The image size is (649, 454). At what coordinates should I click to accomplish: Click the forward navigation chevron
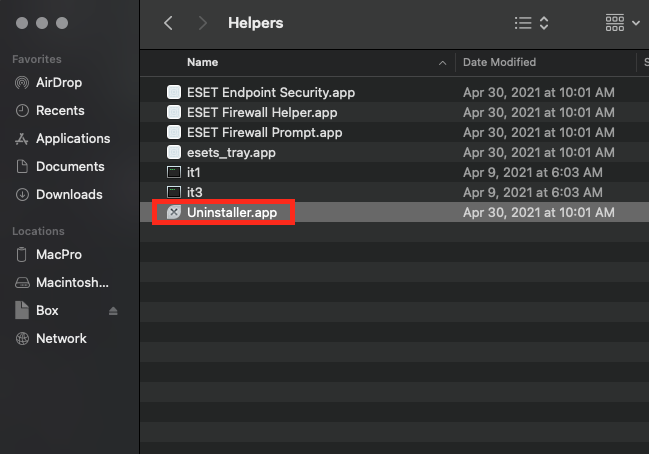[x=202, y=23]
